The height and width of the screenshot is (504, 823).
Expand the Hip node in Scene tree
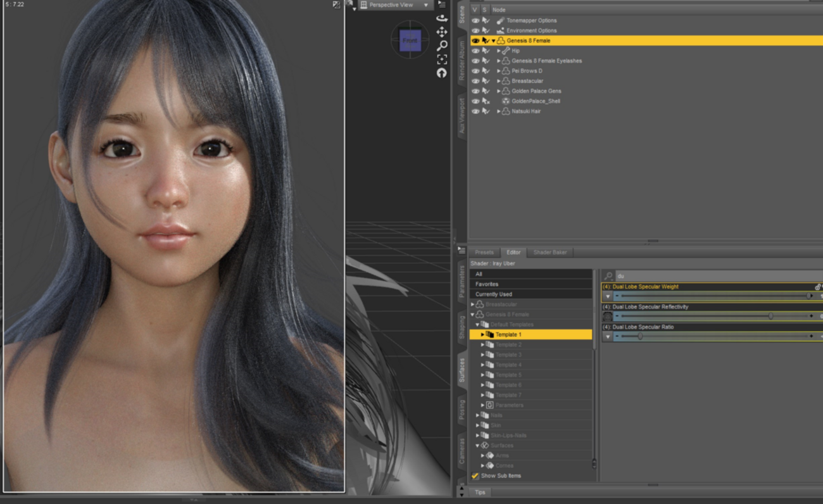499,51
